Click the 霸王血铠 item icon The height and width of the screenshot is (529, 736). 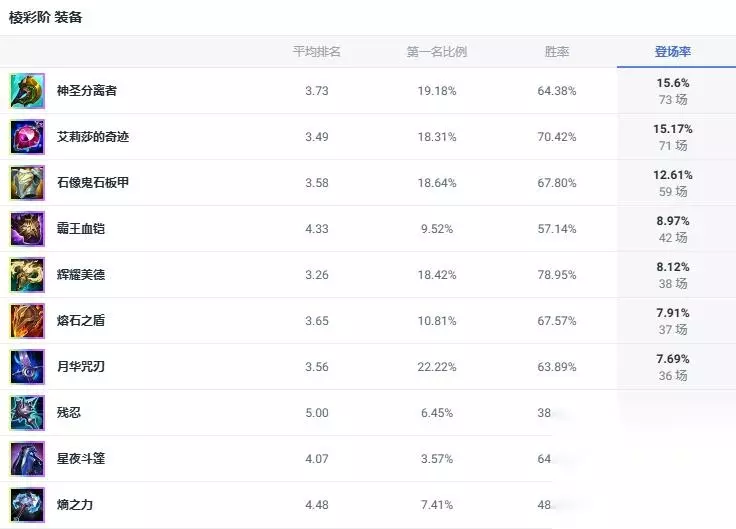point(27,229)
